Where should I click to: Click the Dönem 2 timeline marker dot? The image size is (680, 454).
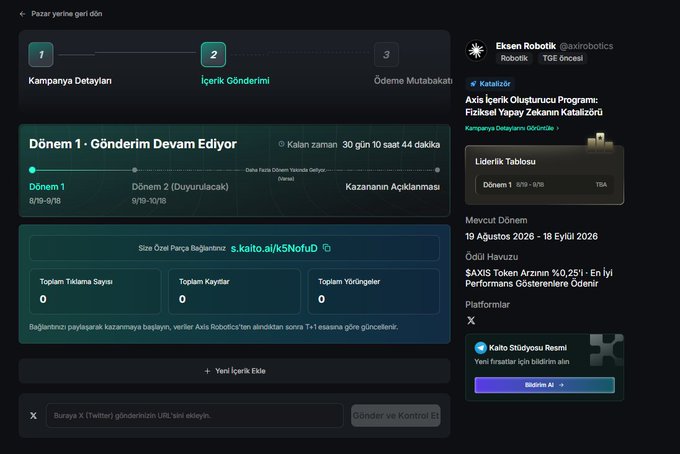click(x=134, y=170)
